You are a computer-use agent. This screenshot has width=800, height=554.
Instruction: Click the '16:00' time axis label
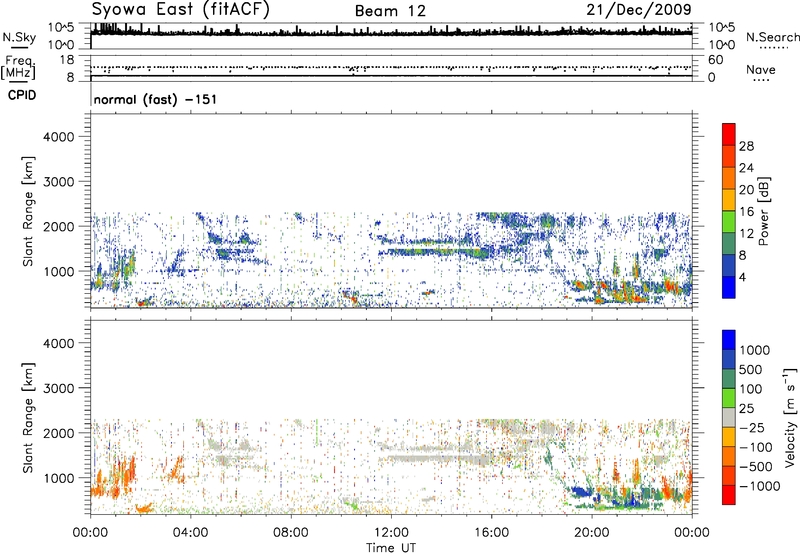pos(491,533)
